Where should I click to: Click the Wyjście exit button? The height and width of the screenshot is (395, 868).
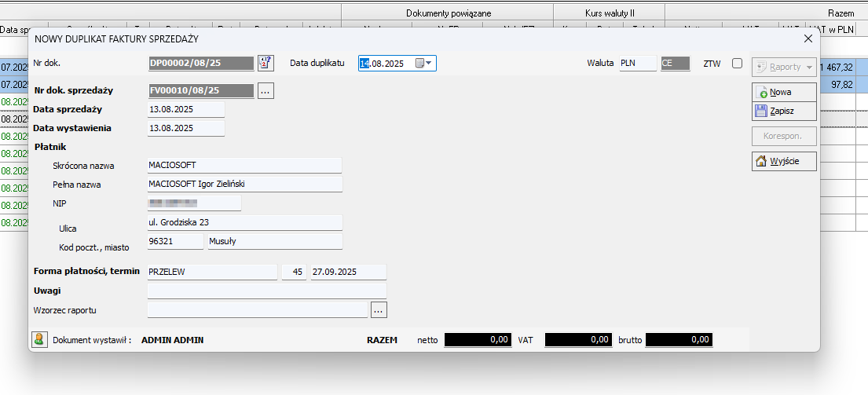(784, 161)
